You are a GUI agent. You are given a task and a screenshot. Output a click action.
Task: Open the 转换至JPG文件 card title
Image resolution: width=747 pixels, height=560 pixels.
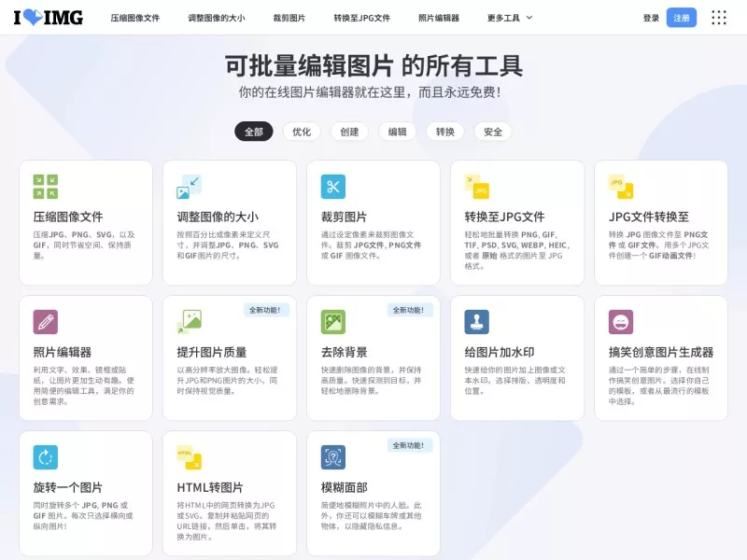pyautogui.click(x=504, y=217)
